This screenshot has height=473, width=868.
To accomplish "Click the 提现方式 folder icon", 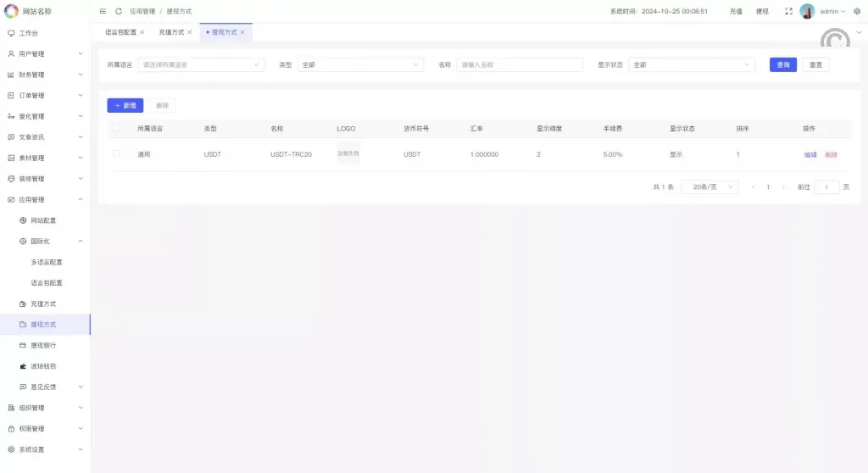I will pyautogui.click(x=23, y=325).
